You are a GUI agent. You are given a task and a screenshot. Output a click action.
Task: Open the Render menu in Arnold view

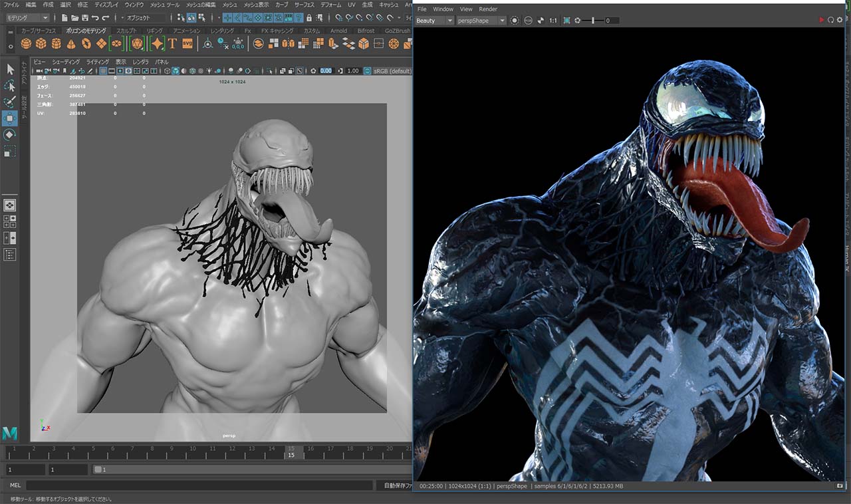(488, 9)
